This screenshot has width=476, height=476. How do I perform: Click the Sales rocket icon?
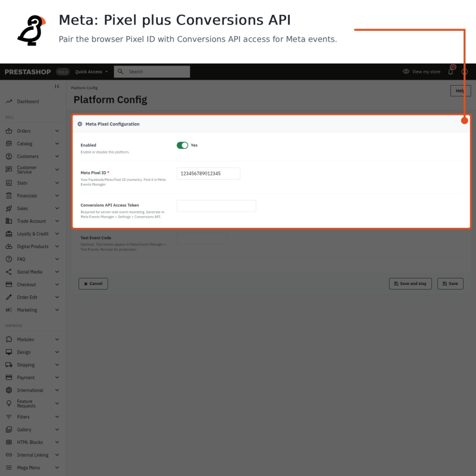(x=9, y=208)
